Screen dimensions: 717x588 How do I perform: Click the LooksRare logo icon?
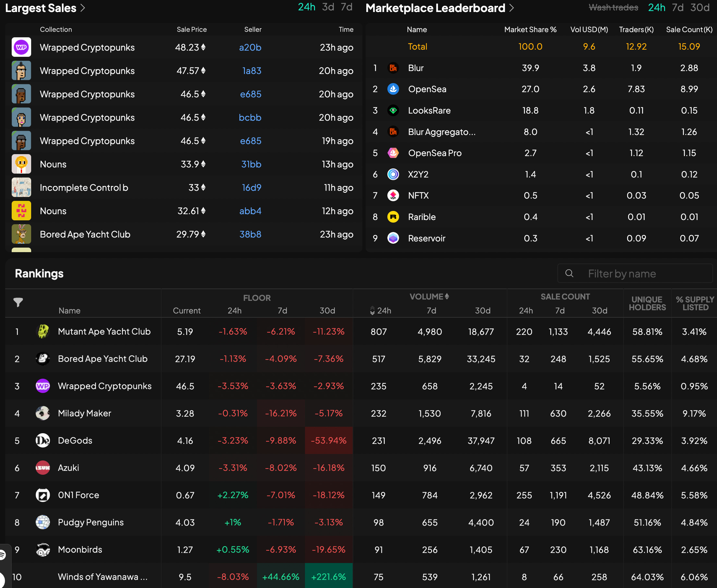point(393,110)
